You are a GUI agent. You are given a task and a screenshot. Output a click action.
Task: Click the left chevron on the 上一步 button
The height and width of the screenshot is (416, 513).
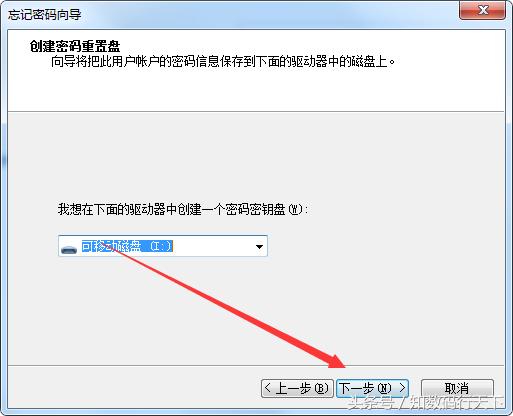click(x=268, y=388)
